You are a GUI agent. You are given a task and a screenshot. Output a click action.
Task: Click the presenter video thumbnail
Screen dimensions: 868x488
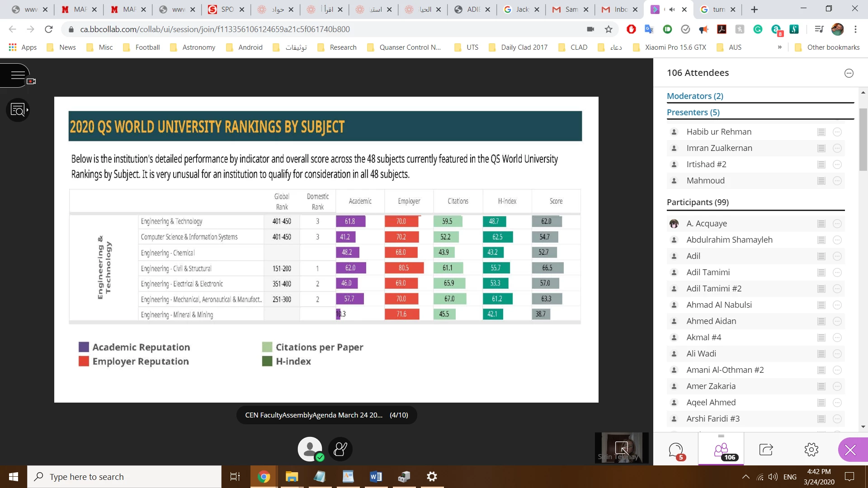click(622, 448)
